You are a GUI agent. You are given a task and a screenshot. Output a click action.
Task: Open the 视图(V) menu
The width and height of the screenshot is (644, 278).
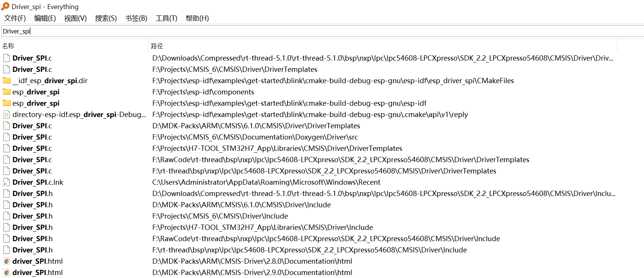point(76,18)
